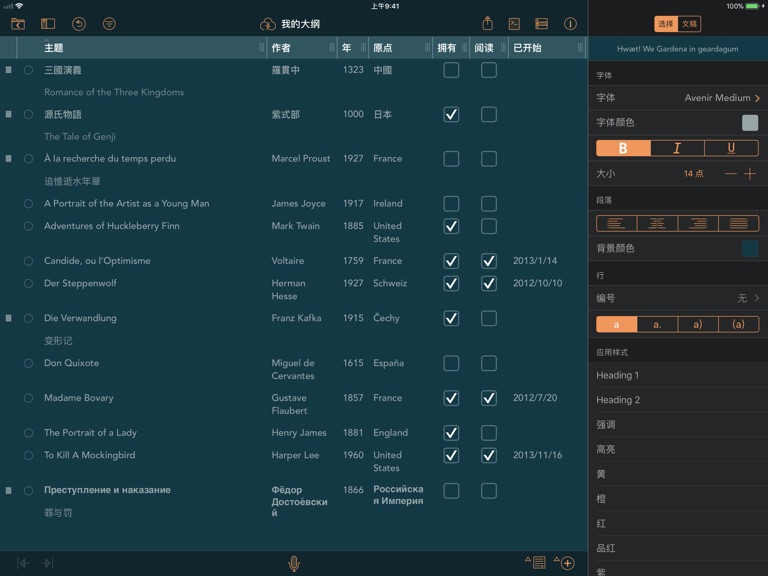Justify paragraph alignment

click(739, 223)
